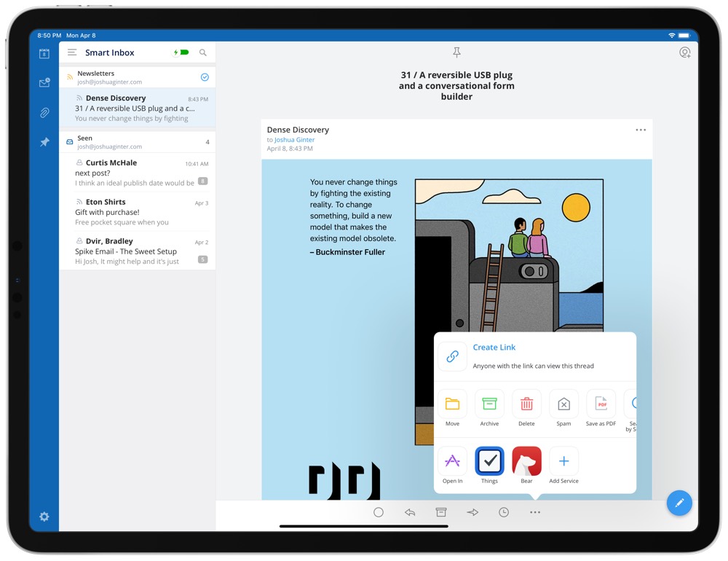The image size is (728, 561).
Task: Pin this email using the top pin icon
Action: tap(457, 52)
